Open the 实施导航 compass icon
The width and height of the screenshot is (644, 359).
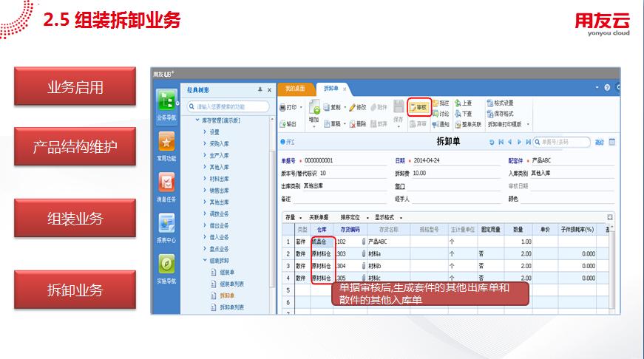tap(166, 264)
